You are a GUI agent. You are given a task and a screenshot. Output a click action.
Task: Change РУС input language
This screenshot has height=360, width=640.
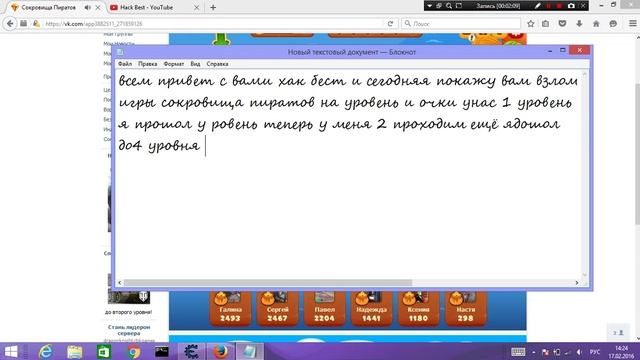coord(596,352)
